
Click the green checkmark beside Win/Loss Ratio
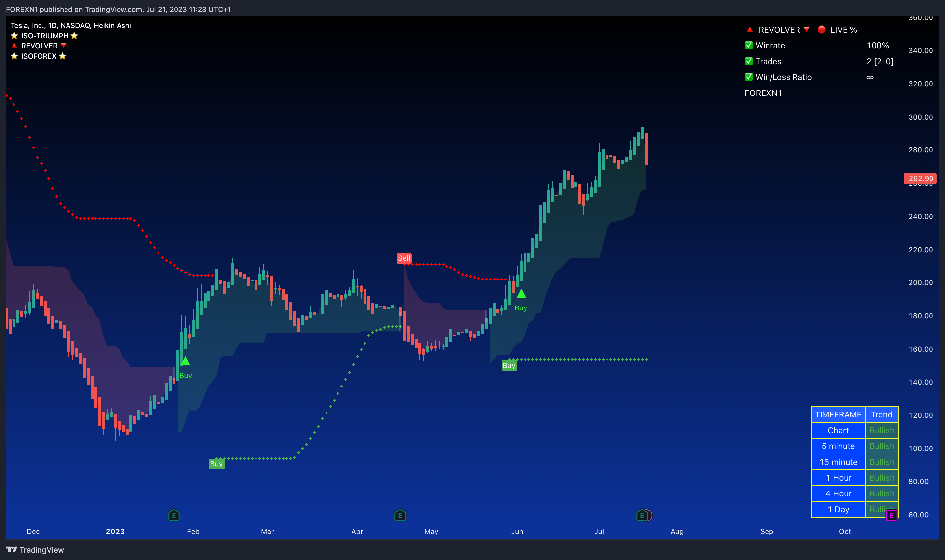[x=749, y=77]
